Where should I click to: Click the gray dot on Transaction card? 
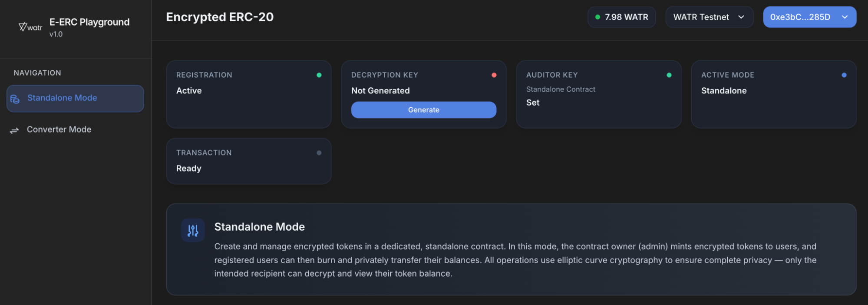pyautogui.click(x=319, y=152)
